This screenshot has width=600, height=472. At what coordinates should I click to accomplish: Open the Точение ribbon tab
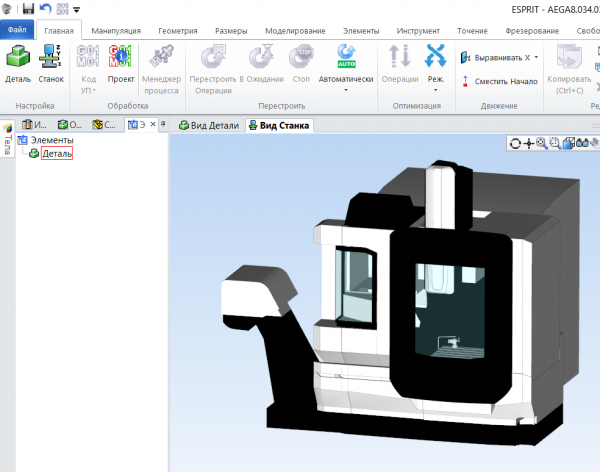click(472, 31)
